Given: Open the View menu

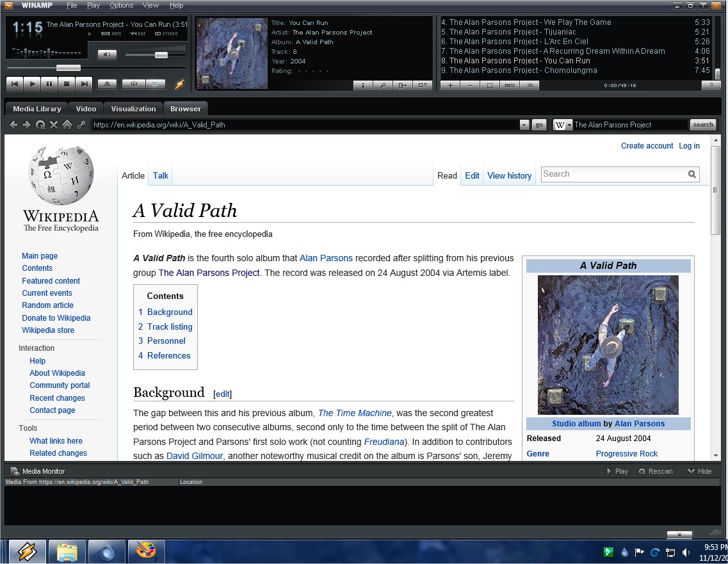Looking at the screenshot, I should tap(150, 6).
